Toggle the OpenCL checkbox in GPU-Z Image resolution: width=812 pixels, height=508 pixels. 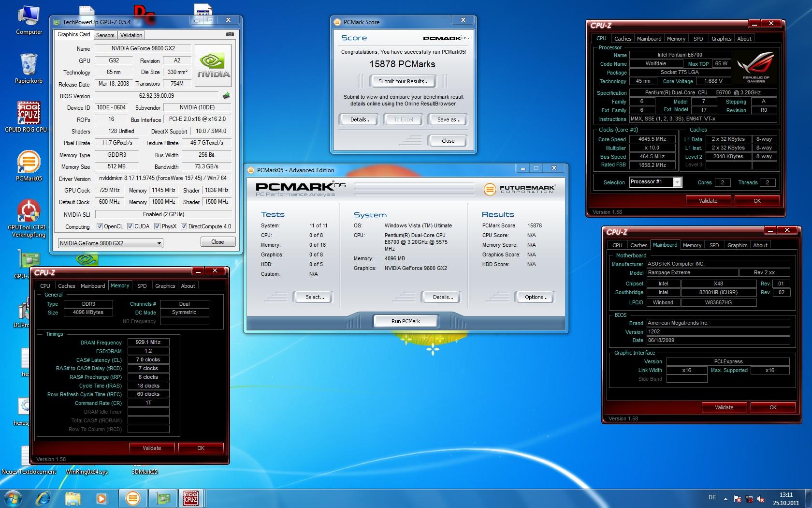(100, 226)
